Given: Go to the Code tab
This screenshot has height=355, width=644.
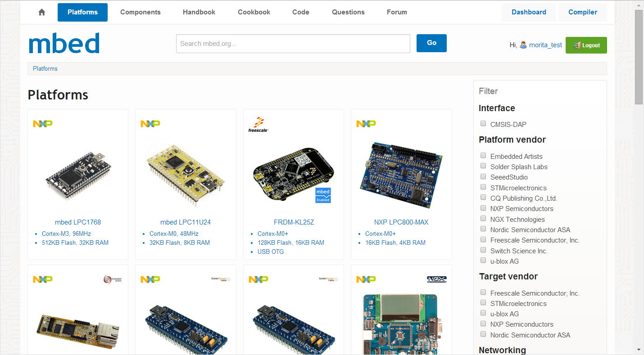Looking at the screenshot, I should pyautogui.click(x=301, y=12).
